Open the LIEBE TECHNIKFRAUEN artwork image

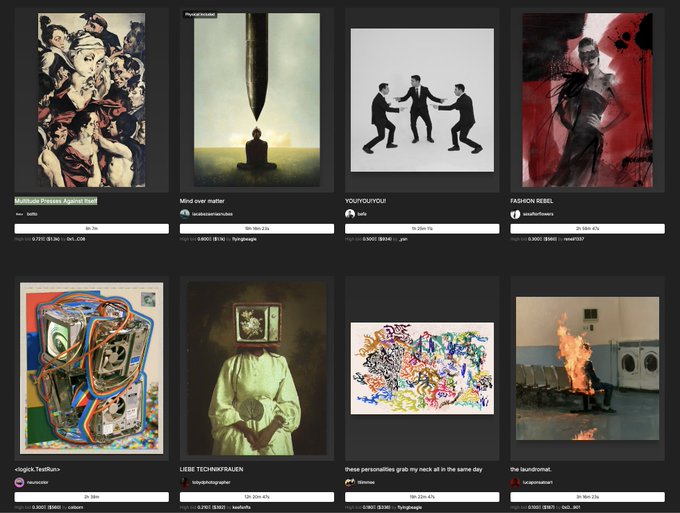[x=257, y=368]
